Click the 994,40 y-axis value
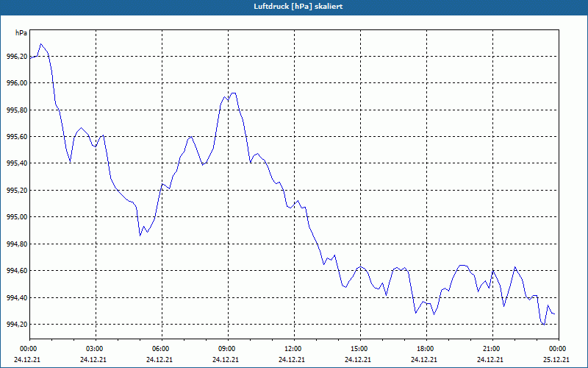Screen dimensions: 588x368 tap(17, 298)
